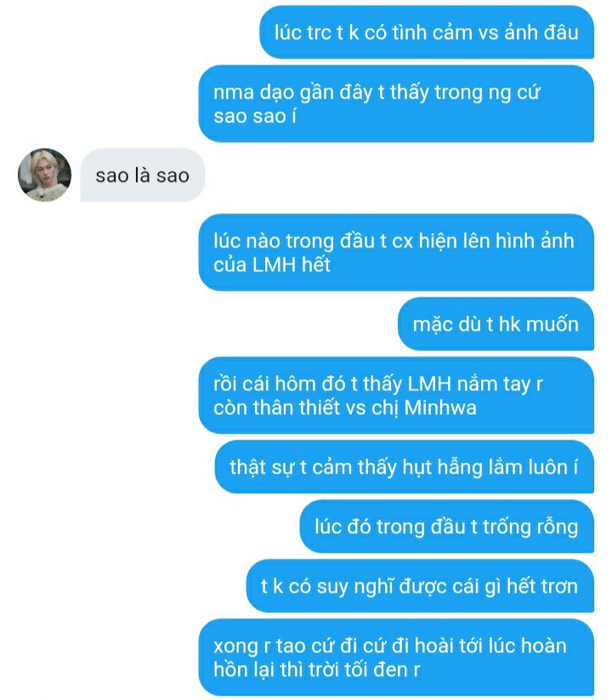Tap the message mentioning 'hình ảnh của LMH hết'
Image resolution: width=612 pixels, height=700 pixels.
point(396,253)
